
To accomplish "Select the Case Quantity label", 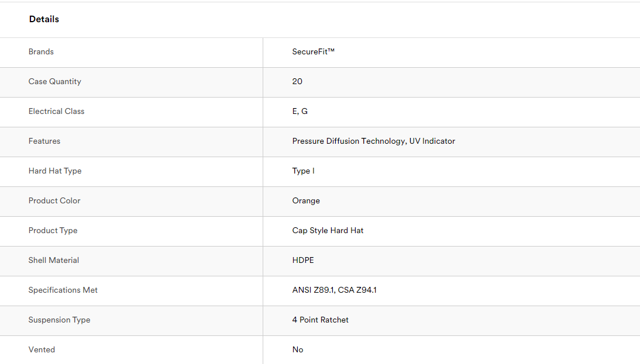I will point(54,82).
